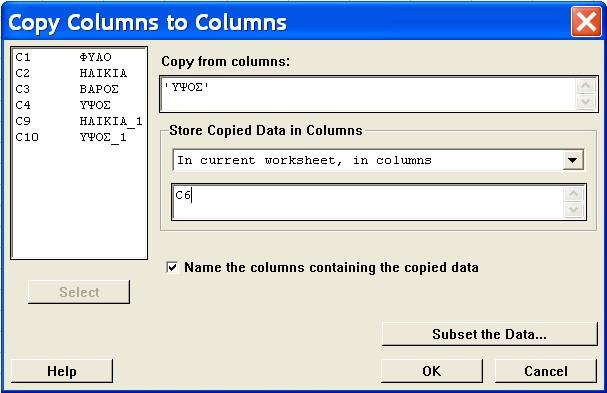
Task: Confirm with the OK button
Action: tap(432, 371)
